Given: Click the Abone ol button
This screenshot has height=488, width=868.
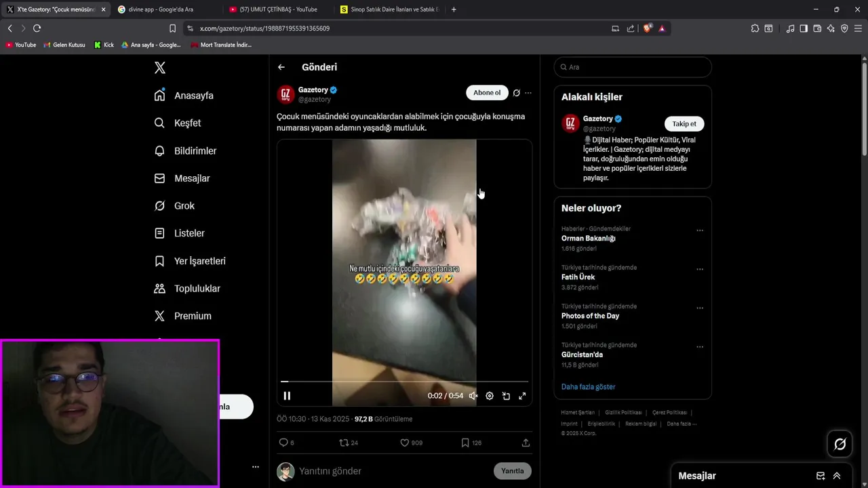Looking at the screenshot, I should 487,93.
